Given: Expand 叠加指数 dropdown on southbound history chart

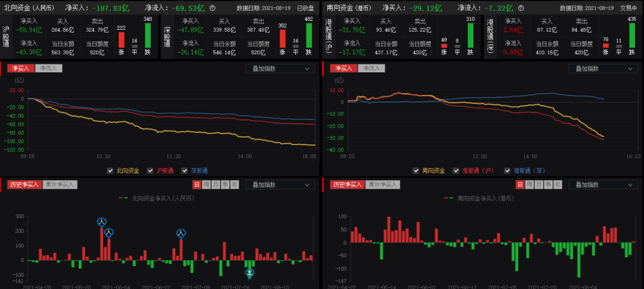Looking at the screenshot, I should (x=602, y=185).
